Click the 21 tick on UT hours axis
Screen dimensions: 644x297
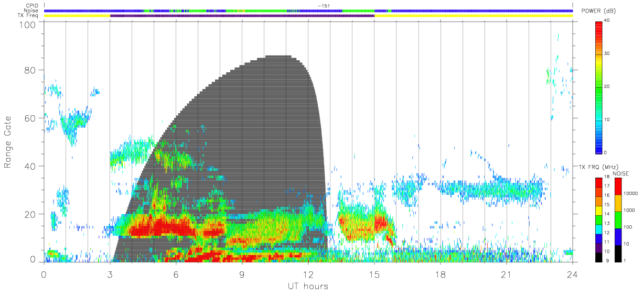[506, 273]
